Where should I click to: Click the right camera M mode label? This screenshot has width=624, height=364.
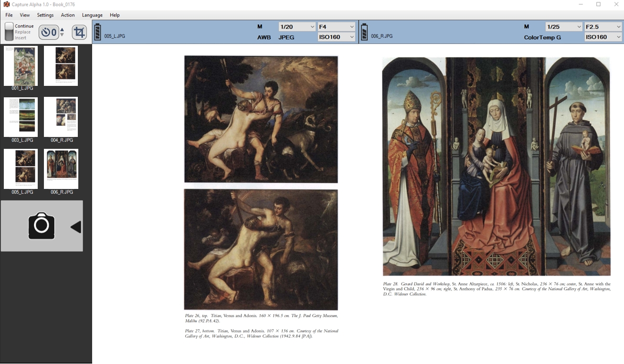click(527, 27)
